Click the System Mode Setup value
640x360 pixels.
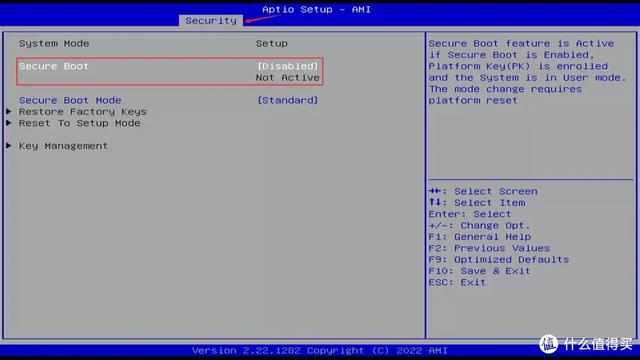271,43
